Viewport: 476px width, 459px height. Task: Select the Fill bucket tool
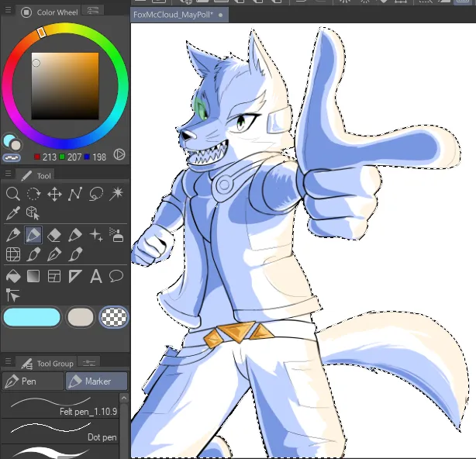(x=12, y=276)
